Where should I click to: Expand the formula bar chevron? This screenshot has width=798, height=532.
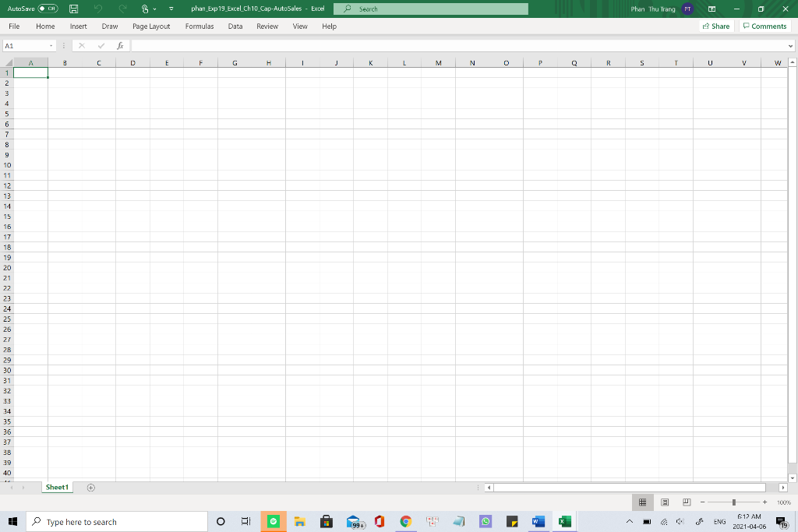pyautogui.click(x=790, y=46)
